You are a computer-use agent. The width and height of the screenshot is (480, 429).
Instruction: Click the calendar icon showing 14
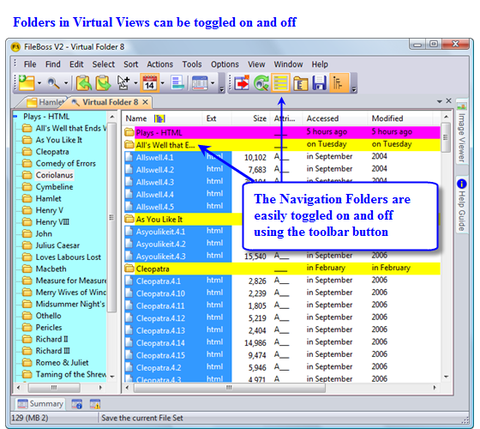click(x=149, y=83)
